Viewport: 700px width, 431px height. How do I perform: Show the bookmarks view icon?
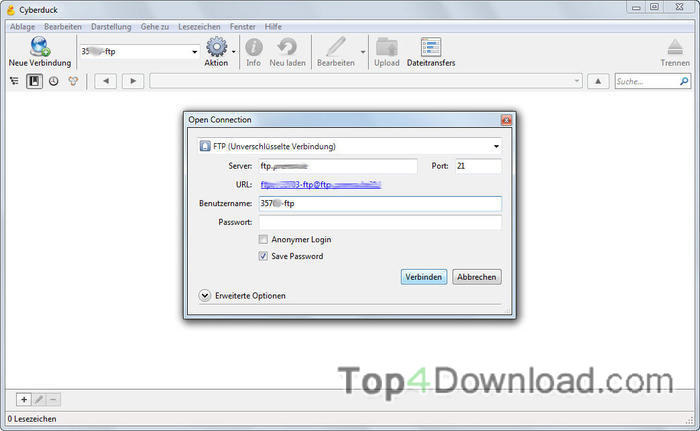34,81
